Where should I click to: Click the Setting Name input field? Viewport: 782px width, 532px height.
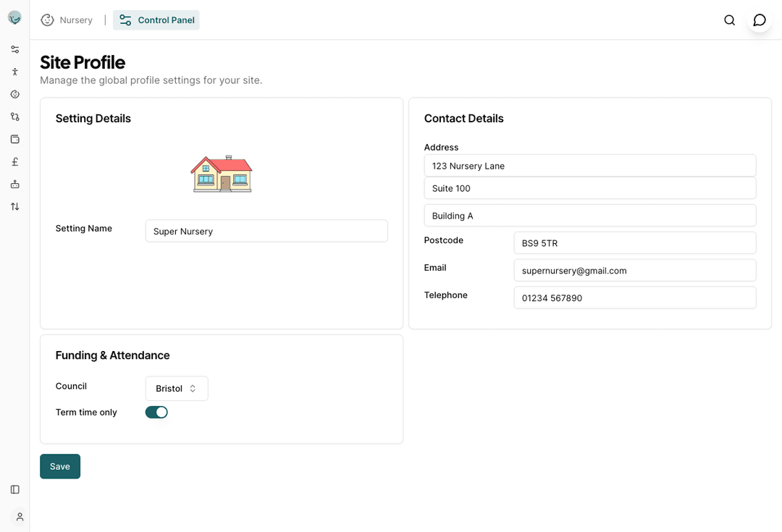(266, 231)
